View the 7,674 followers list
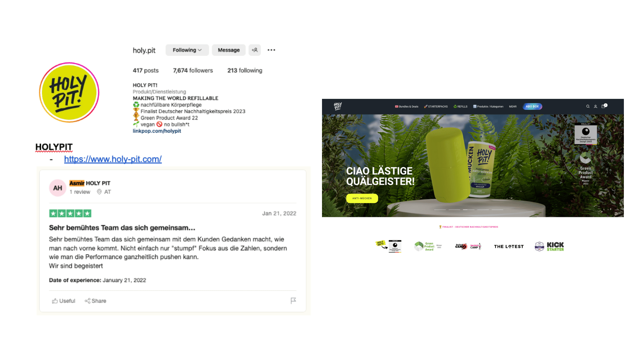This screenshot has height=362, width=644. (x=193, y=70)
